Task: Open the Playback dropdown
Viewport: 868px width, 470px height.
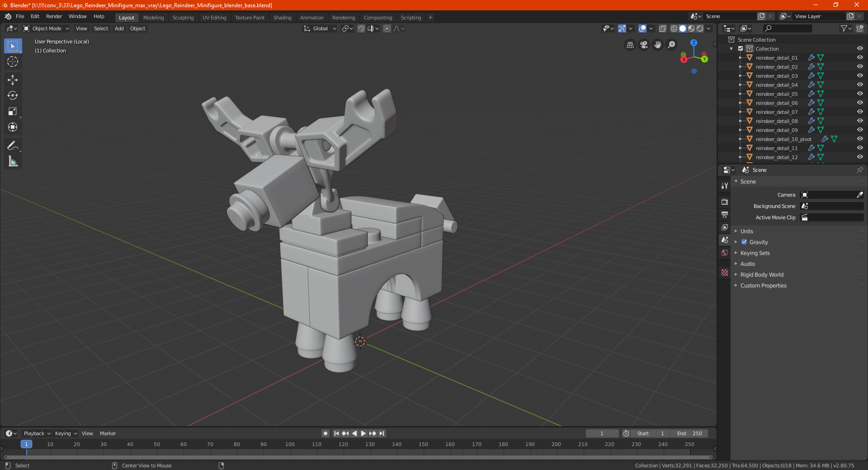Action: pyautogui.click(x=37, y=433)
